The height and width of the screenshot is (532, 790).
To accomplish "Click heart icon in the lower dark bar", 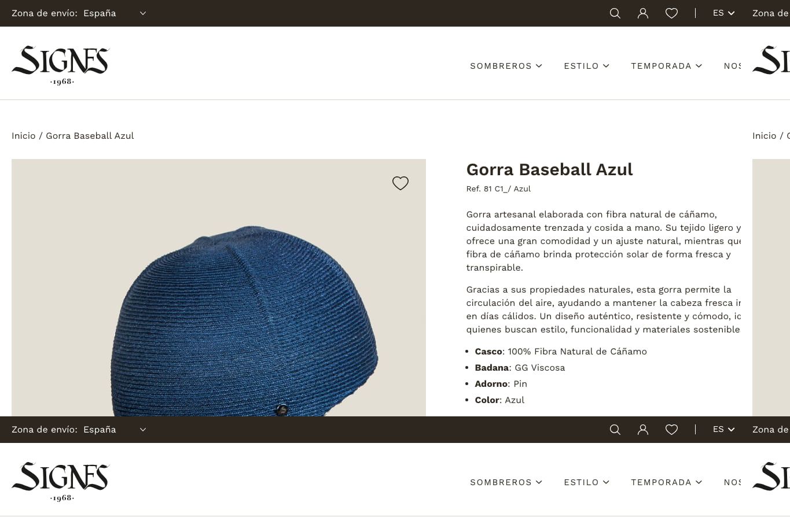I will [x=671, y=430].
